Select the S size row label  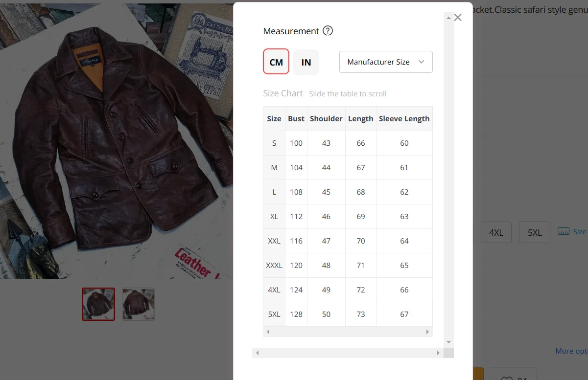(x=274, y=143)
